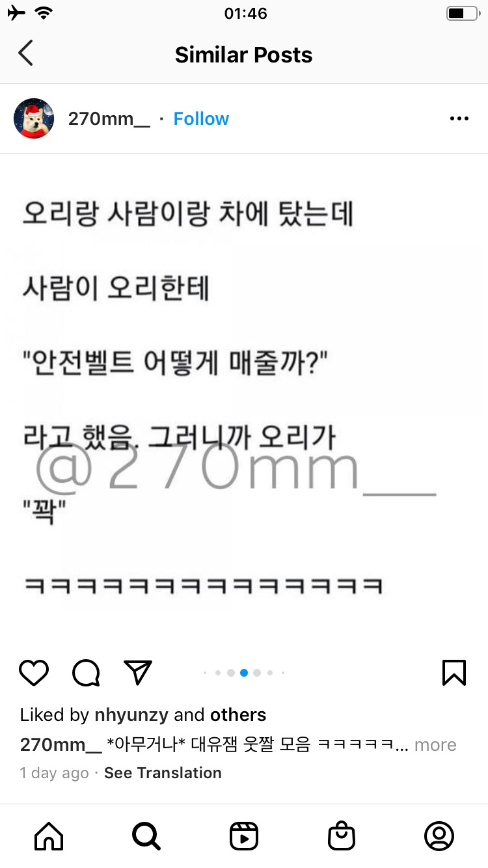Open the Profile tab
The width and height of the screenshot is (488, 868).
tap(439, 836)
